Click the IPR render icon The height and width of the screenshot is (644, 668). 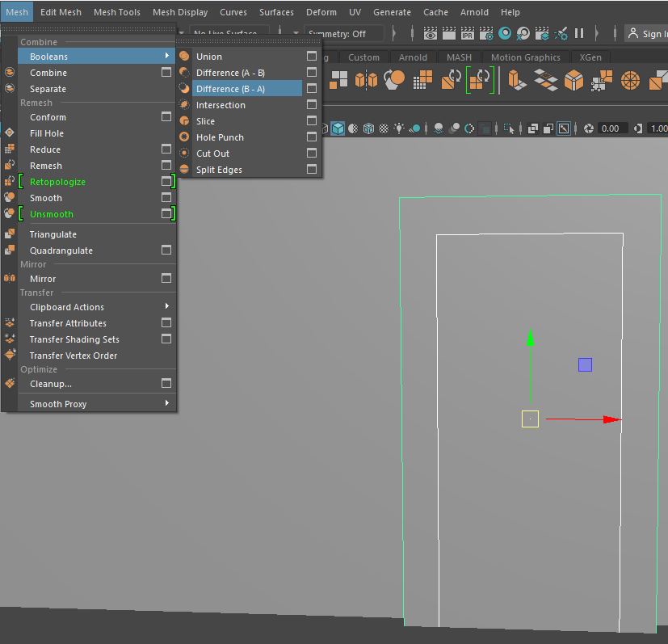click(x=468, y=34)
